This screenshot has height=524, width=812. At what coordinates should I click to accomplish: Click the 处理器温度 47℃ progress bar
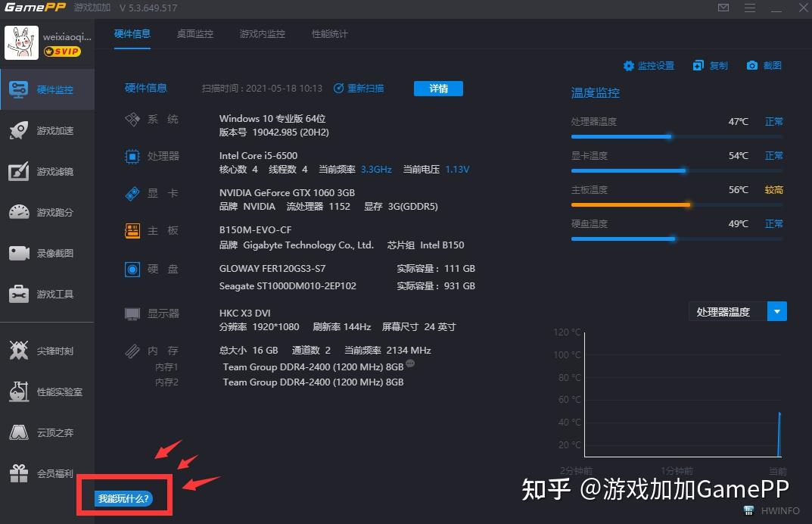tap(677, 137)
